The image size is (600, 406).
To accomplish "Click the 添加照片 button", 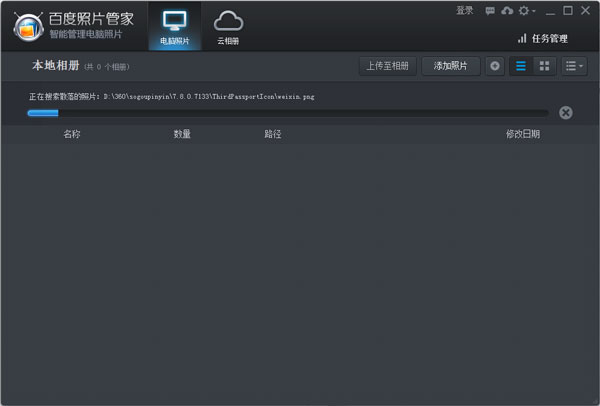I will tap(451, 66).
